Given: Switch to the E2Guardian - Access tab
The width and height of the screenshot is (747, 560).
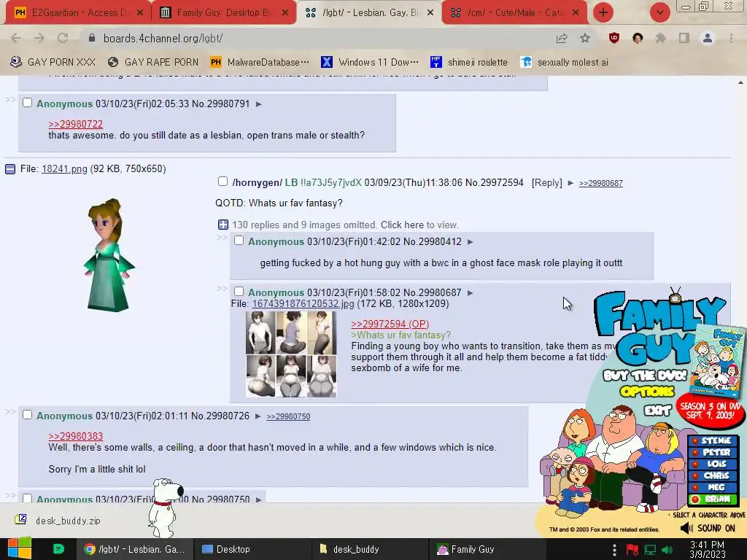Looking at the screenshot, I should pyautogui.click(x=79, y=13).
